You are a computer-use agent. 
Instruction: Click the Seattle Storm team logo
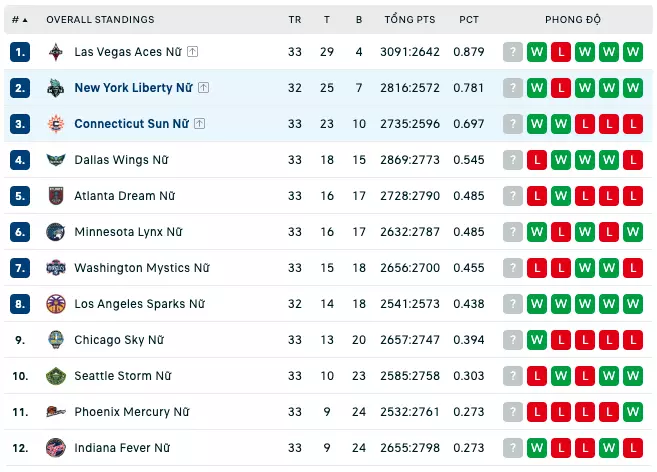pos(56,376)
